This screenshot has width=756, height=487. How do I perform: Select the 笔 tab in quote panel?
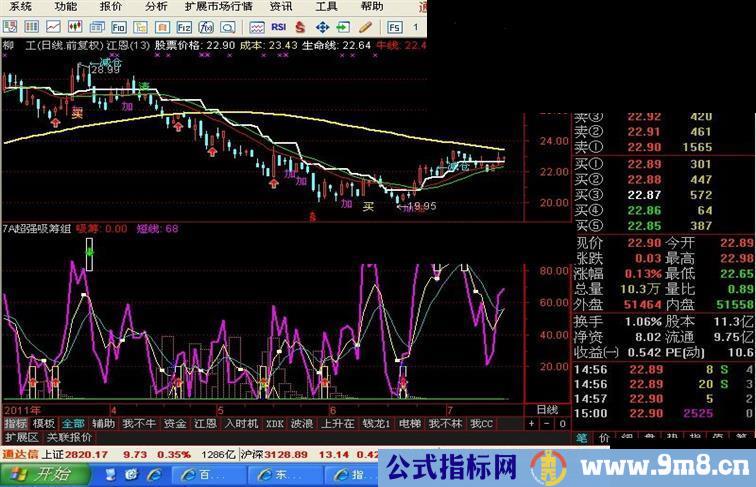(x=581, y=438)
